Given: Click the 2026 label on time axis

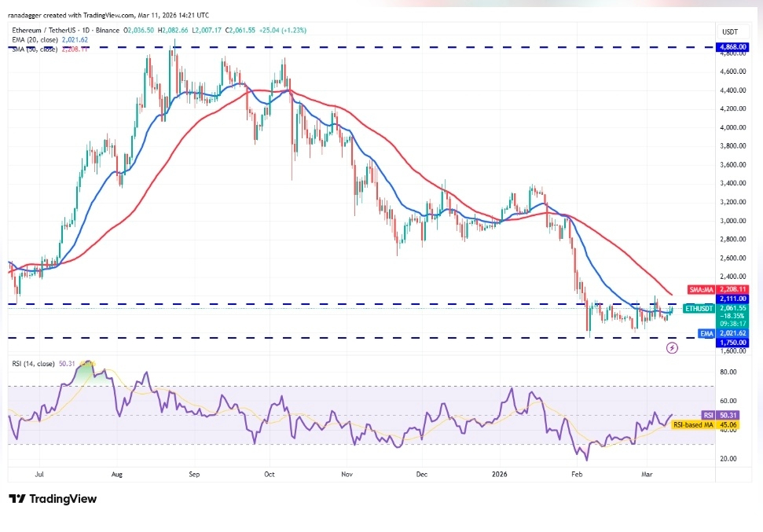Looking at the screenshot, I should coord(499,474).
